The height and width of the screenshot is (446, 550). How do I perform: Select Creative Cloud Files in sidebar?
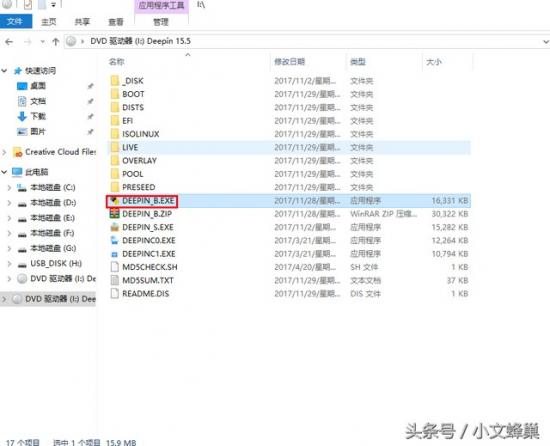[54, 152]
